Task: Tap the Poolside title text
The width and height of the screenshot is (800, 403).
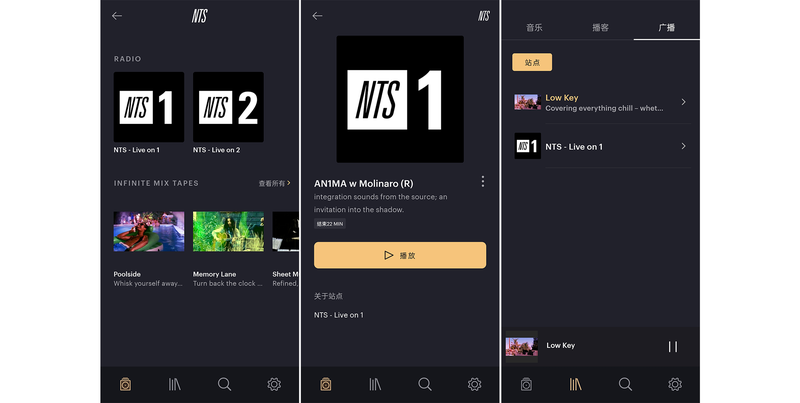Action: [x=127, y=274]
